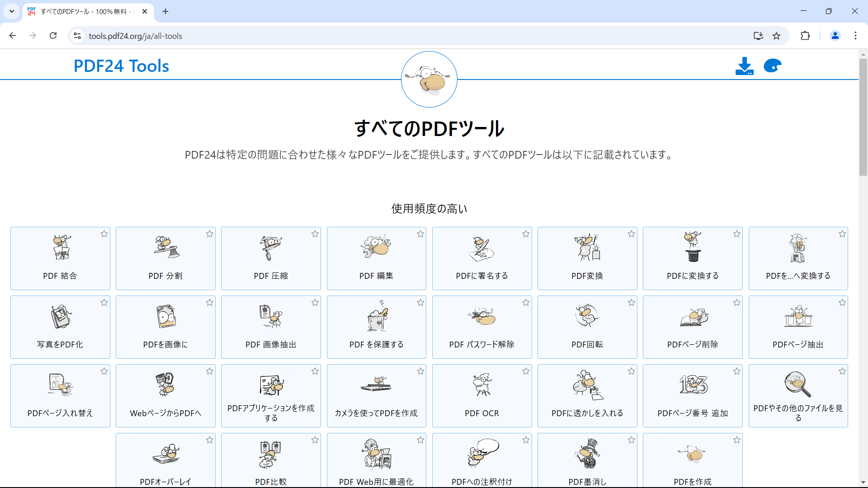The height and width of the screenshot is (488, 868).
Task: Toggle favorite star on PDF墨消し
Action: click(632, 440)
